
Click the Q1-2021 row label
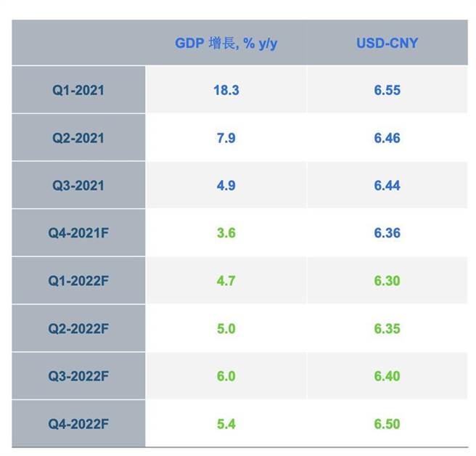pyautogui.click(x=78, y=91)
